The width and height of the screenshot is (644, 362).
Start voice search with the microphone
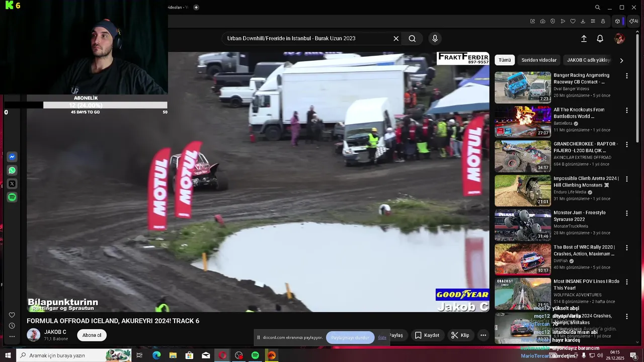point(435,39)
